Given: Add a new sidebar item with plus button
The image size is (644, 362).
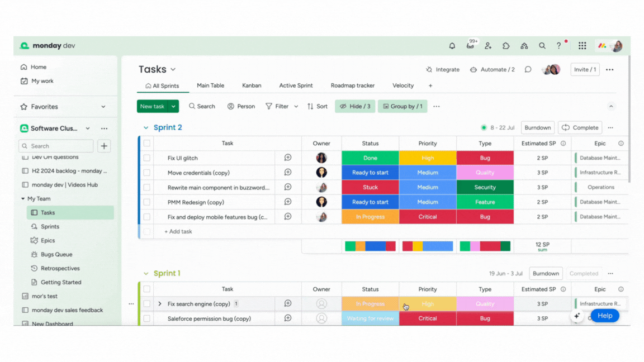Looking at the screenshot, I should (x=105, y=146).
